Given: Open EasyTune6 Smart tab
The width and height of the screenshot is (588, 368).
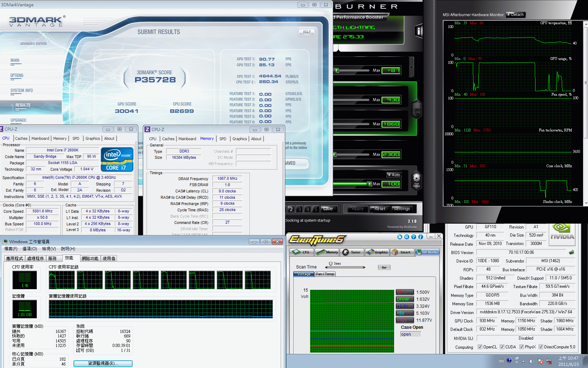Looking at the screenshot, I should coord(402,252).
